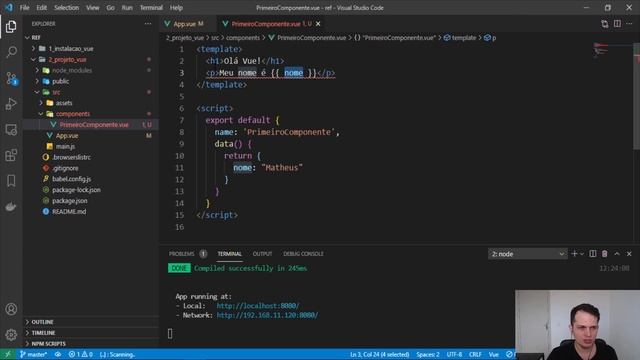Viewport: 640px width, 360px height.
Task: Open the new-terminal launch profile dropdown arrow
Action: (582, 254)
